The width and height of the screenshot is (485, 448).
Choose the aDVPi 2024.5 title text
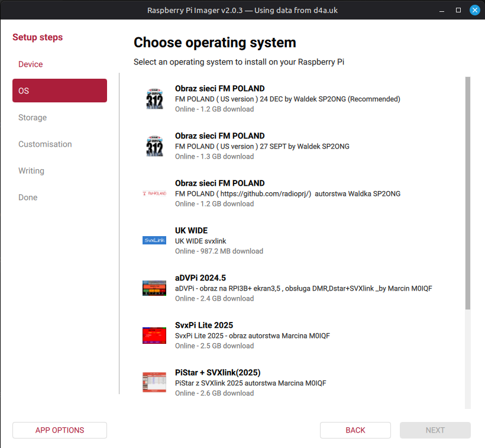pos(200,278)
